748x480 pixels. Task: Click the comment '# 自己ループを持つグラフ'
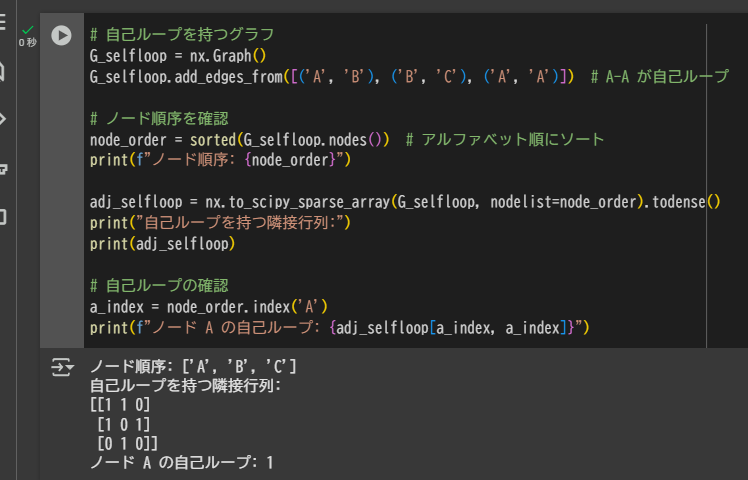pos(182,34)
